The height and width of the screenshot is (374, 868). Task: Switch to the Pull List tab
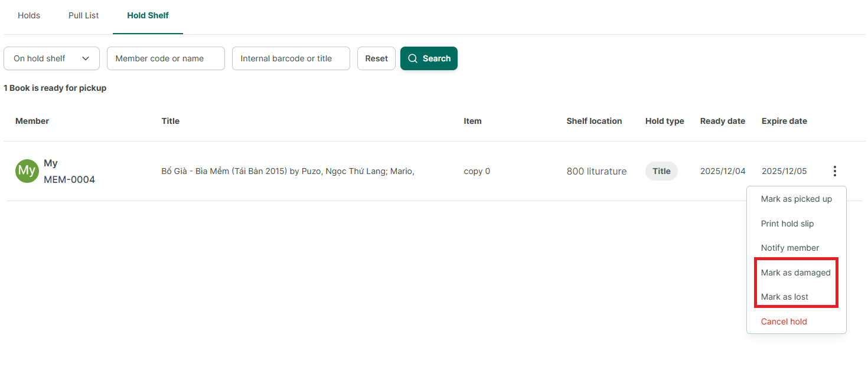point(84,15)
